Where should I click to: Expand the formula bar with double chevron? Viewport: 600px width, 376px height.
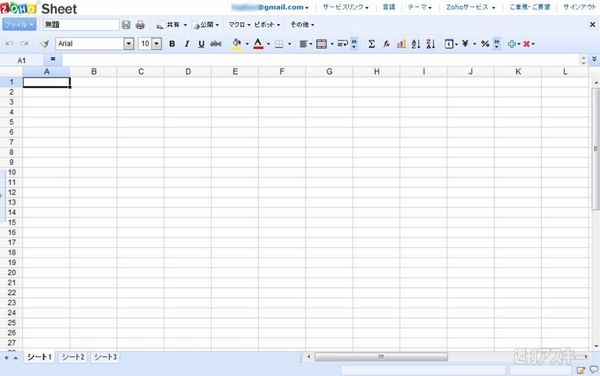point(594,59)
